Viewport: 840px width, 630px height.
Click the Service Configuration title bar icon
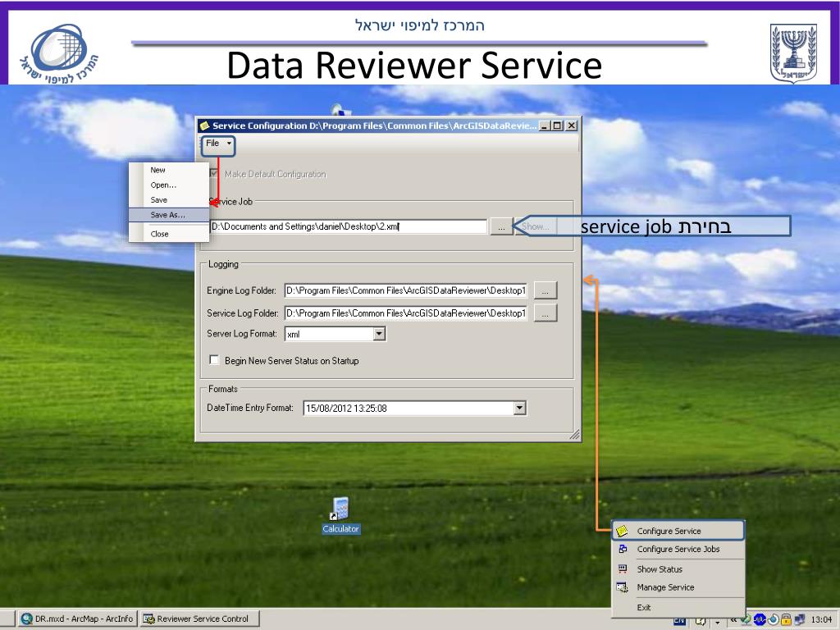[204, 126]
